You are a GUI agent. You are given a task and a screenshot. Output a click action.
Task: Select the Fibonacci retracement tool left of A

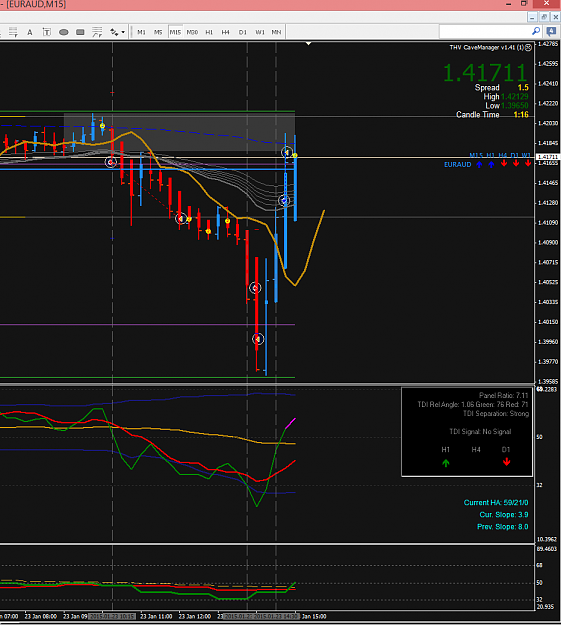pyautogui.click(x=13, y=32)
